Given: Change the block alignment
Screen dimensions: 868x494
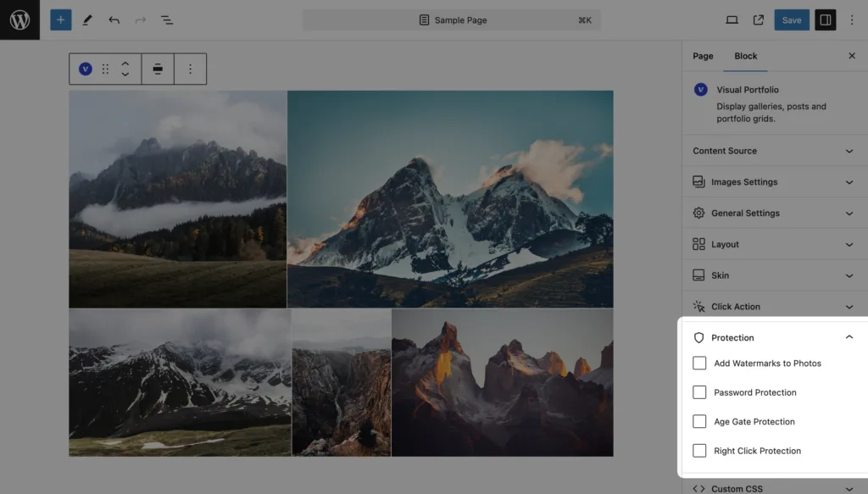Looking at the screenshot, I should 158,69.
